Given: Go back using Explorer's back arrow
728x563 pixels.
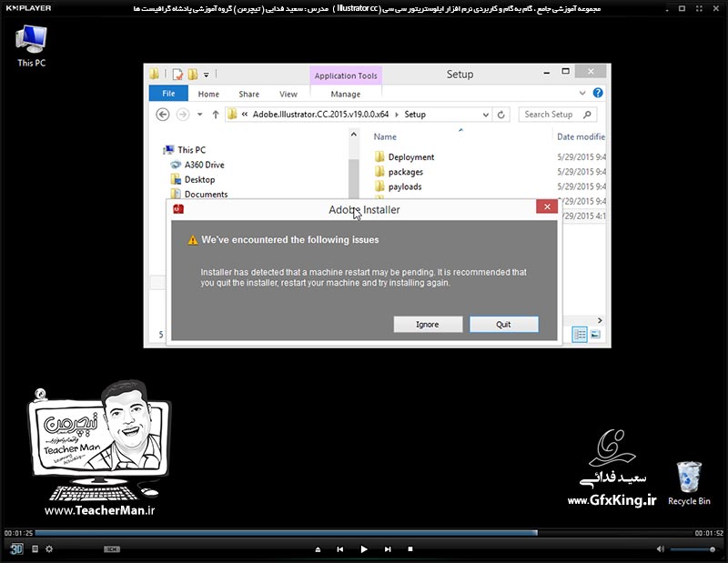Looking at the screenshot, I should pyautogui.click(x=163, y=115).
